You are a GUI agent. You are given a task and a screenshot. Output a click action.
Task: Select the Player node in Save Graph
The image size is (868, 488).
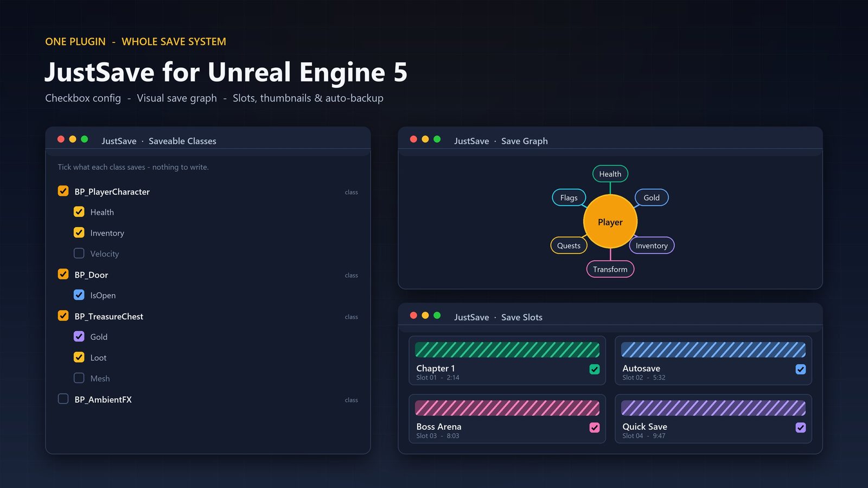[x=610, y=222]
